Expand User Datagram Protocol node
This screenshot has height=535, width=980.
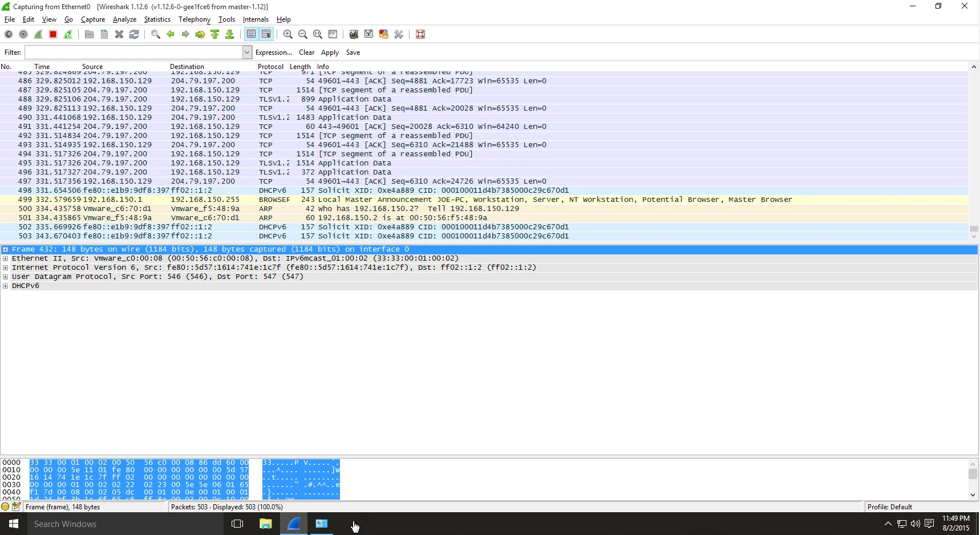point(5,277)
